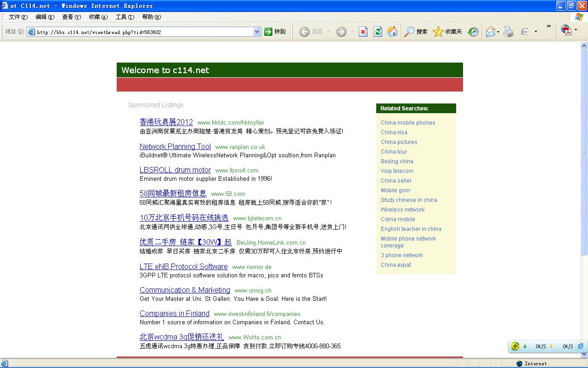Open the Voip telecom related search
Screen dimensions: 588x368
pos(397,171)
